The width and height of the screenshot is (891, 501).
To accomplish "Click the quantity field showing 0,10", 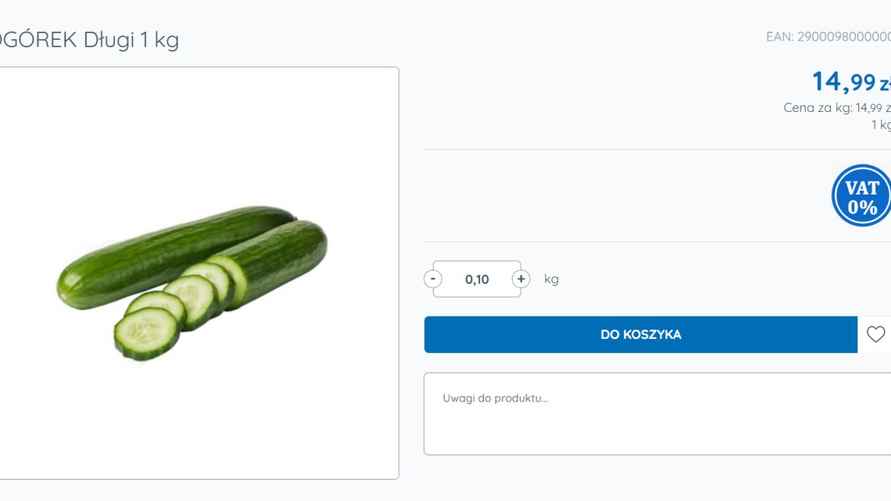I will click(477, 279).
